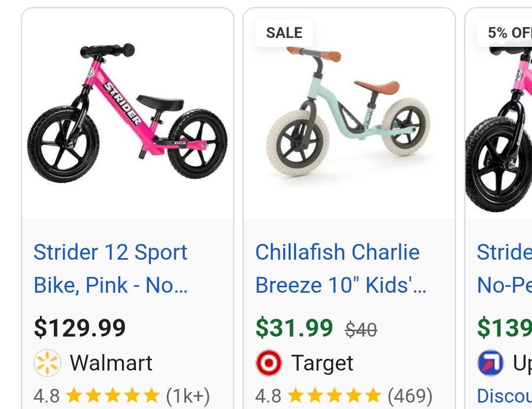Click the Target bullseye logo icon
The width and height of the screenshot is (532, 409).
click(269, 363)
